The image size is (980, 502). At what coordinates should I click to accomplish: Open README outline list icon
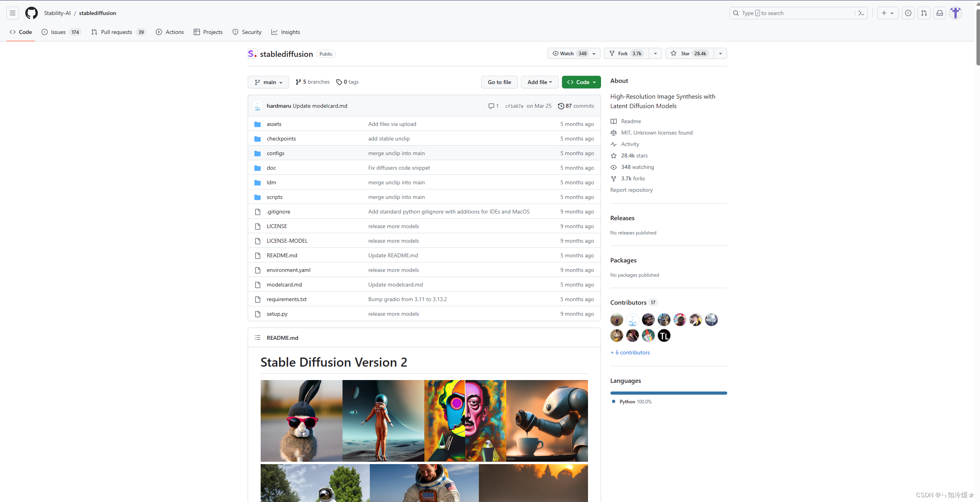point(258,337)
